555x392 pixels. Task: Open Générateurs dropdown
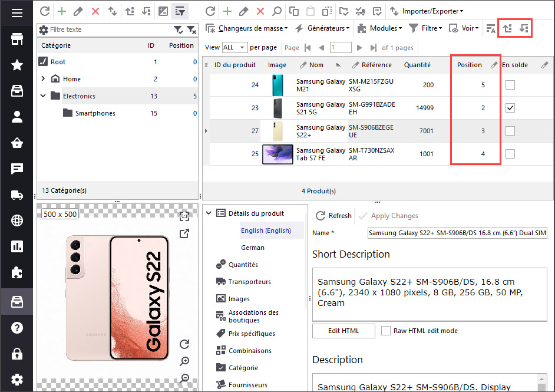[322, 28]
